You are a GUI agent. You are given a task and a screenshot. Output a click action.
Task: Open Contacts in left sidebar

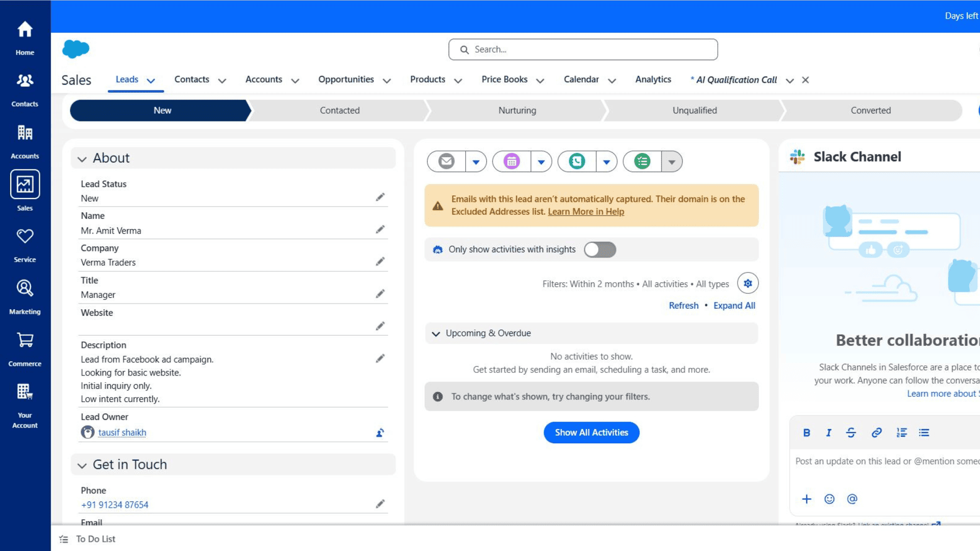[24, 89]
